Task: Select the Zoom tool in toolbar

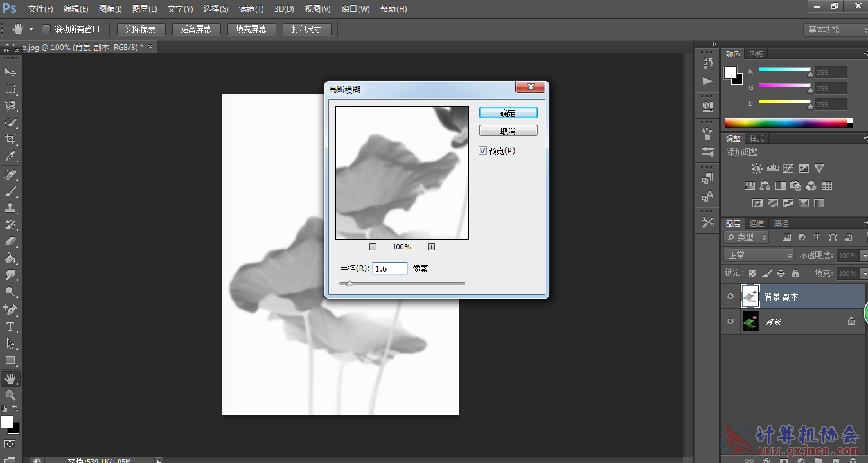Action: pos(10,396)
